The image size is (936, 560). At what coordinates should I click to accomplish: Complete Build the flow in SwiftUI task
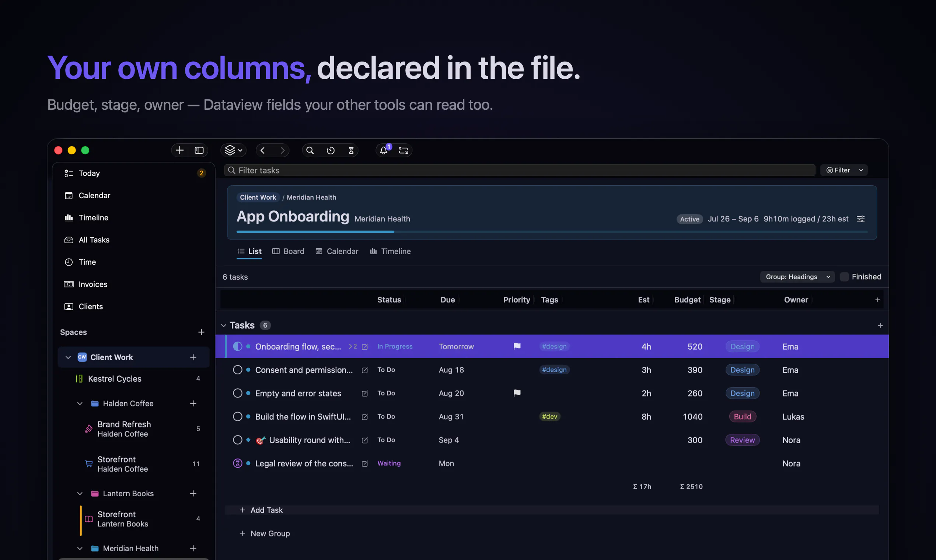click(237, 417)
